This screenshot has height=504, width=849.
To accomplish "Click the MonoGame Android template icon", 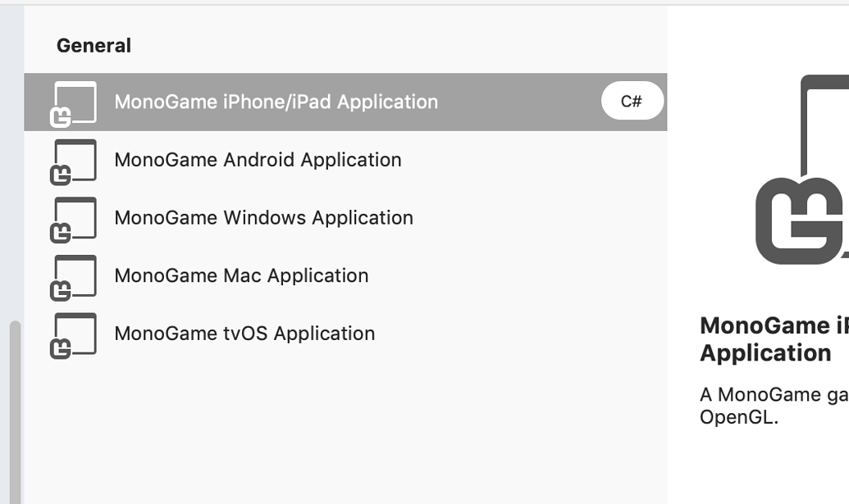I will click(x=73, y=161).
